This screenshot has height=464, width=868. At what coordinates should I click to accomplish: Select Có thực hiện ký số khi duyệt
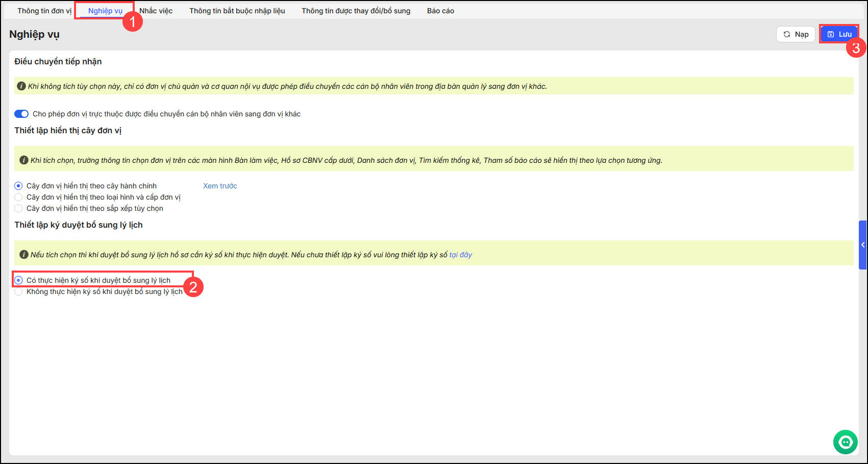pyautogui.click(x=19, y=280)
